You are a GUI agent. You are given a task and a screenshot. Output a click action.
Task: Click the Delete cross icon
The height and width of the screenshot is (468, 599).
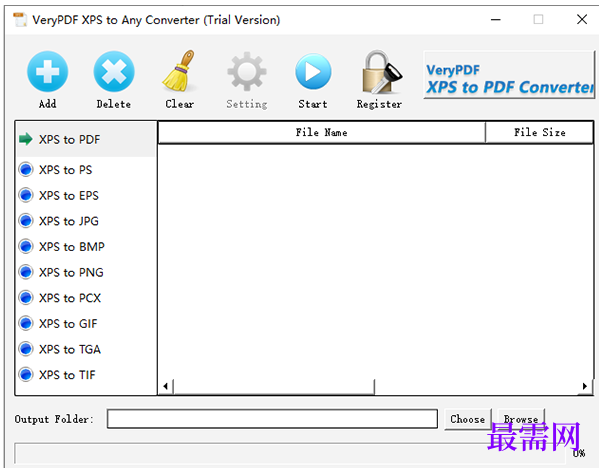(114, 71)
